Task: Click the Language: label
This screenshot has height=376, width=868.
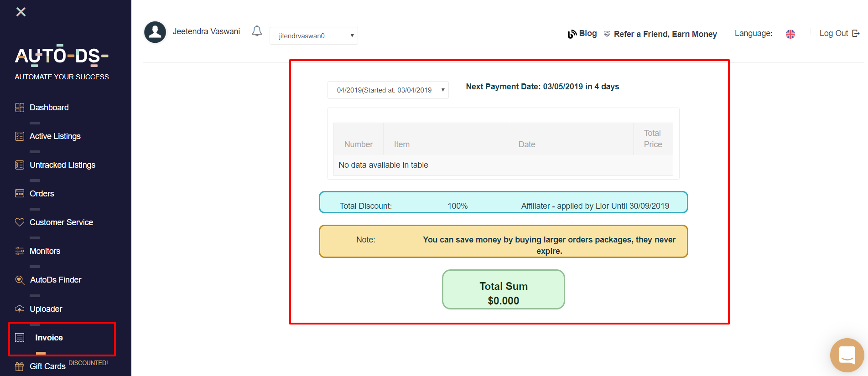Action: (754, 33)
